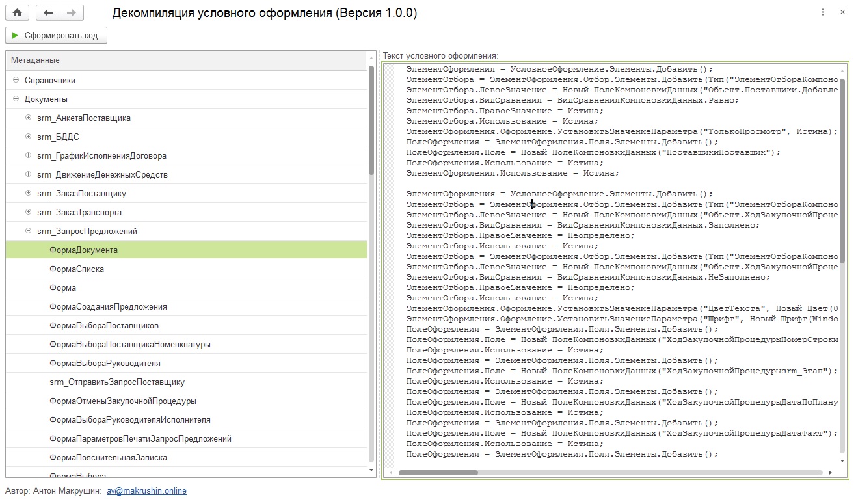The width and height of the screenshot is (856, 504).
Task: Select ФормаДокумента row
Action: [x=186, y=250]
